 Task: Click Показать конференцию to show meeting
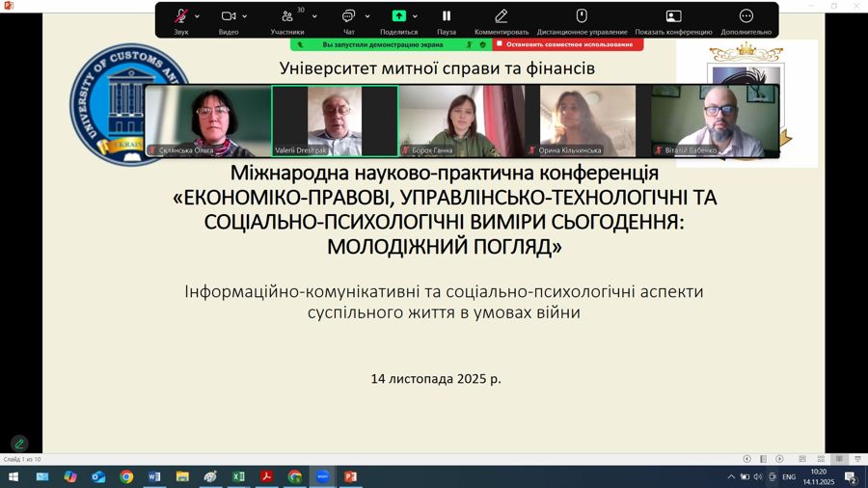click(x=673, y=17)
